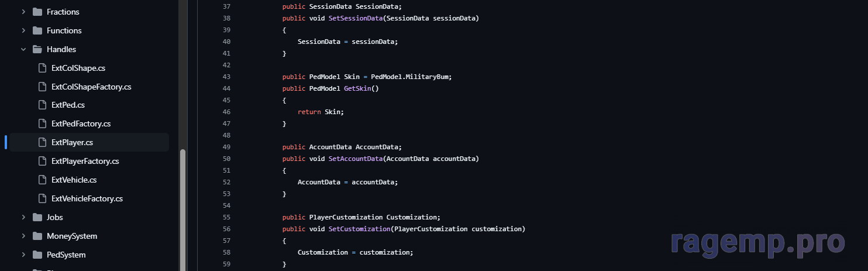Image resolution: width=868 pixels, height=271 pixels.
Task: Select ExtPlayerFactory.cs from the tree
Action: [85, 161]
